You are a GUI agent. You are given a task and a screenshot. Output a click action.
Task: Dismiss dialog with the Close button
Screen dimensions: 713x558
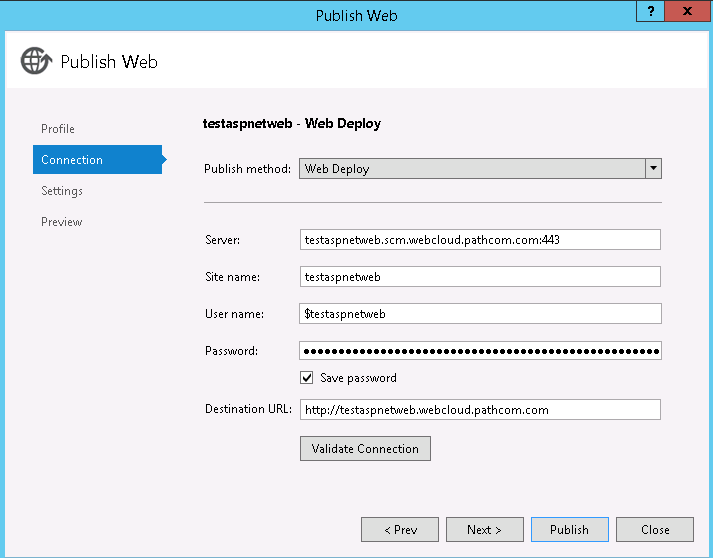(655, 529)
